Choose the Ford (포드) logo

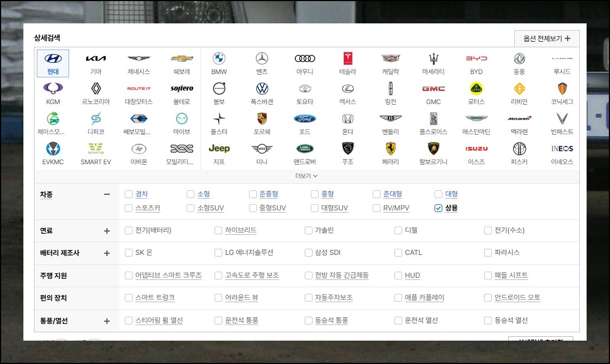pyautogui.click(x=305, y=119)
